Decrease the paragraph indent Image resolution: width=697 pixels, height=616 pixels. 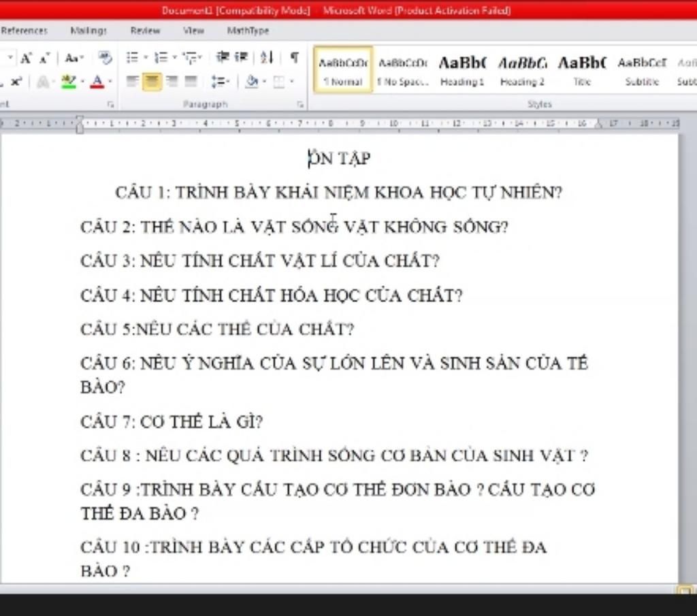point(223,57)
